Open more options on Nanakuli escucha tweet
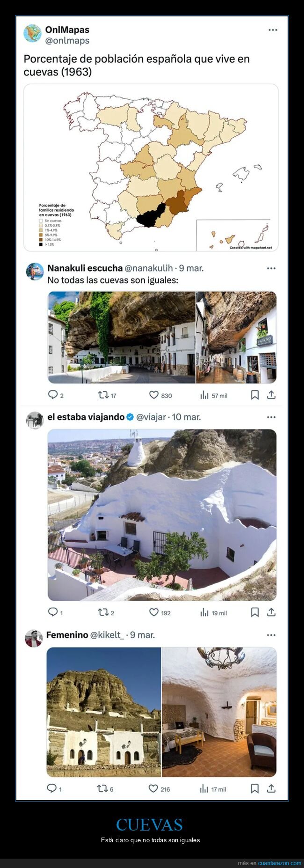The width and height of the screenshot is (304, 868). click(x=271, y=268)
